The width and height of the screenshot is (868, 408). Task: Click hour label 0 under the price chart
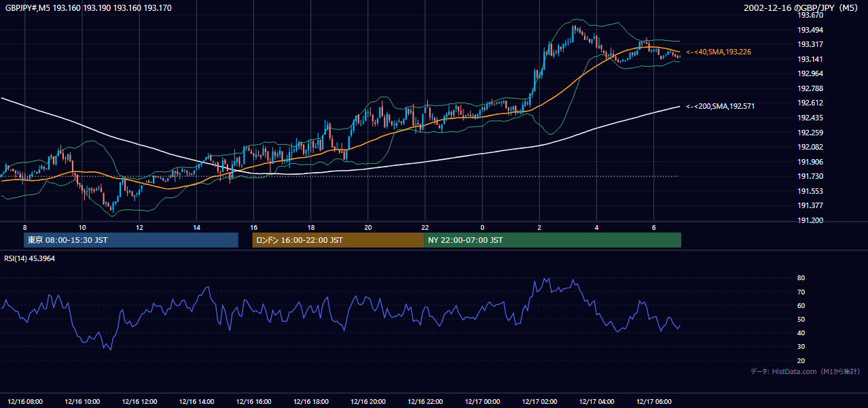click(482, 227)
